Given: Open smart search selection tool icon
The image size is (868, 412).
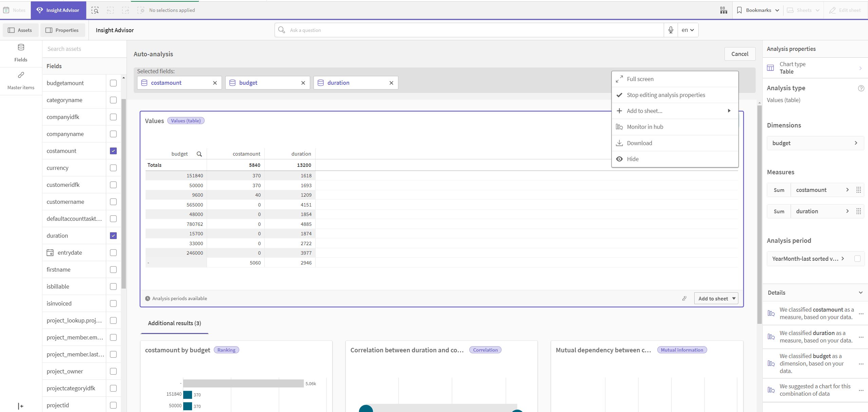Looking at the screenshot, I should point(95,10).
